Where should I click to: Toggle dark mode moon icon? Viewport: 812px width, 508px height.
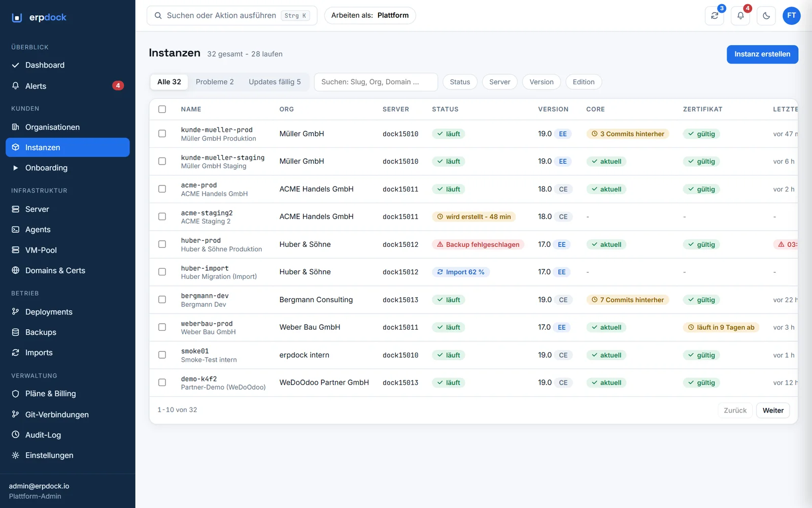(x=766, y=16)
